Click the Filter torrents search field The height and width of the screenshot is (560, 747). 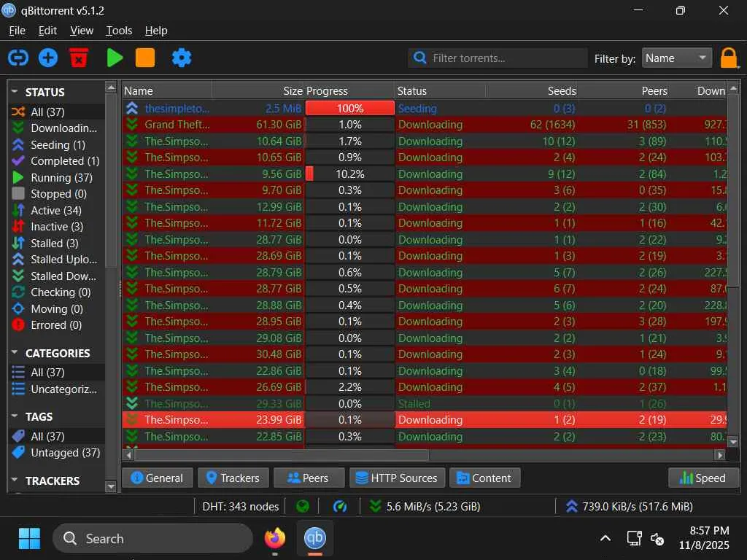(498, 58)
